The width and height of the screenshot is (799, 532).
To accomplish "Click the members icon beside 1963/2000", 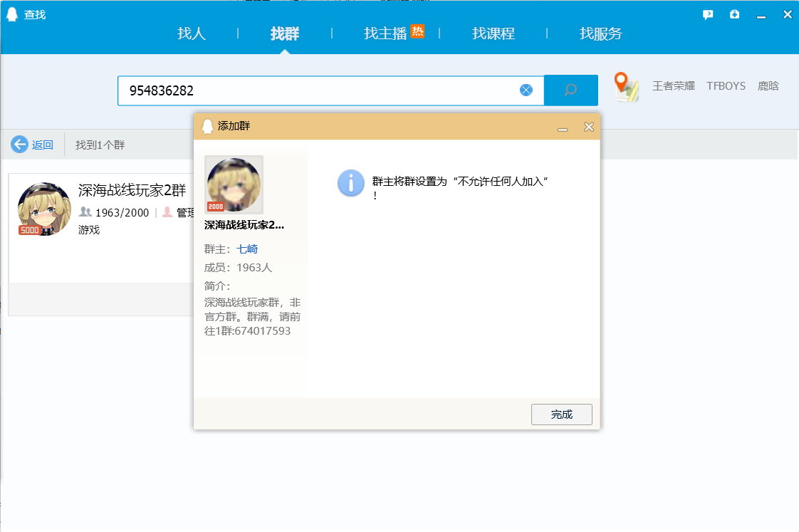I will click(85, 212).
